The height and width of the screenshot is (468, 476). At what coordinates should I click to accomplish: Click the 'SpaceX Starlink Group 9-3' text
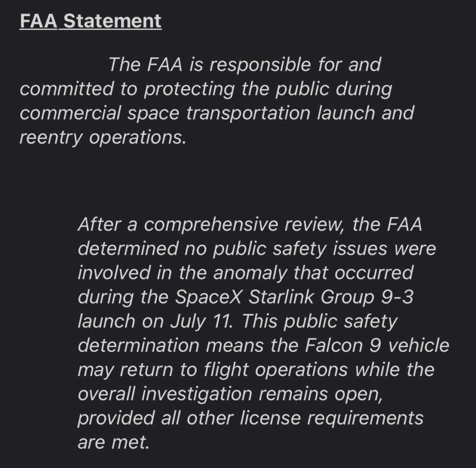coord(294,297)
